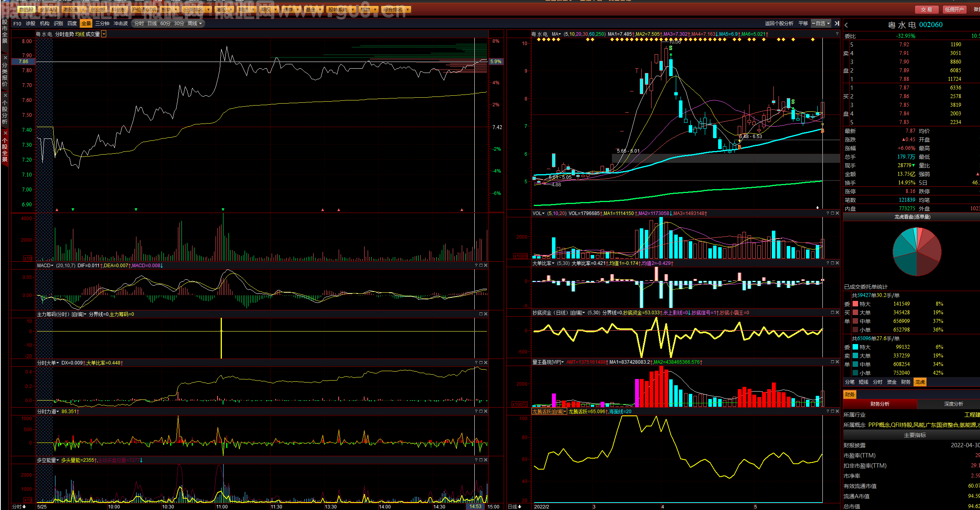Click the 低佣开户 account button
The height and width of the screenshot is (510, 980).
tap(954, 9)
